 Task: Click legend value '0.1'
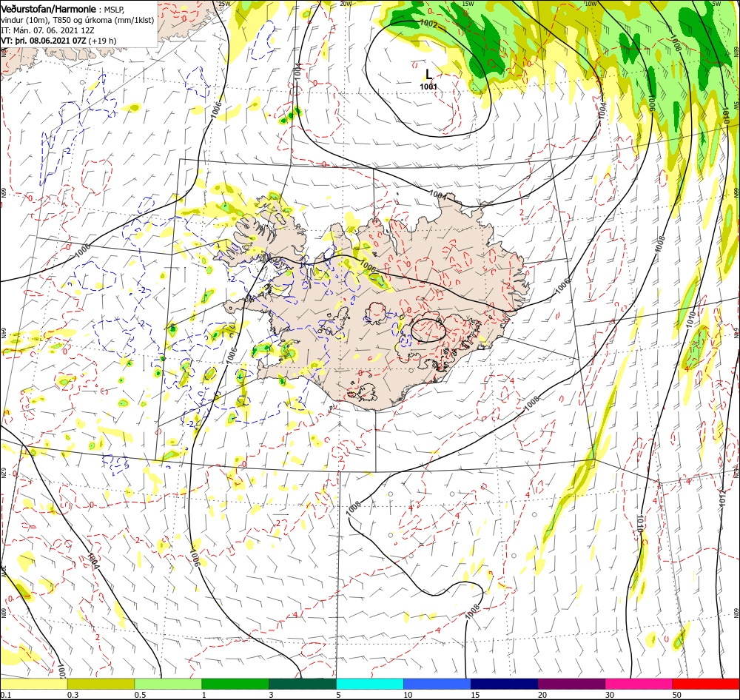6,695
